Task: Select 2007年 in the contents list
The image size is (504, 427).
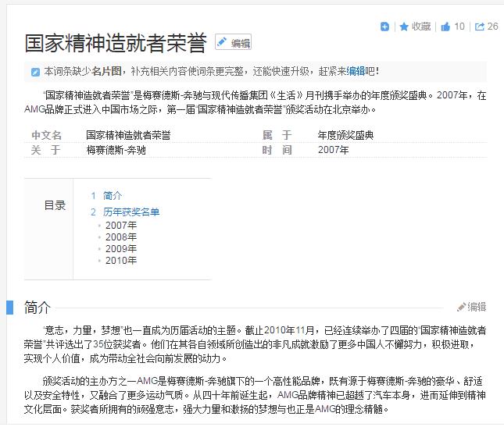Action: click(x=121, y=226)
